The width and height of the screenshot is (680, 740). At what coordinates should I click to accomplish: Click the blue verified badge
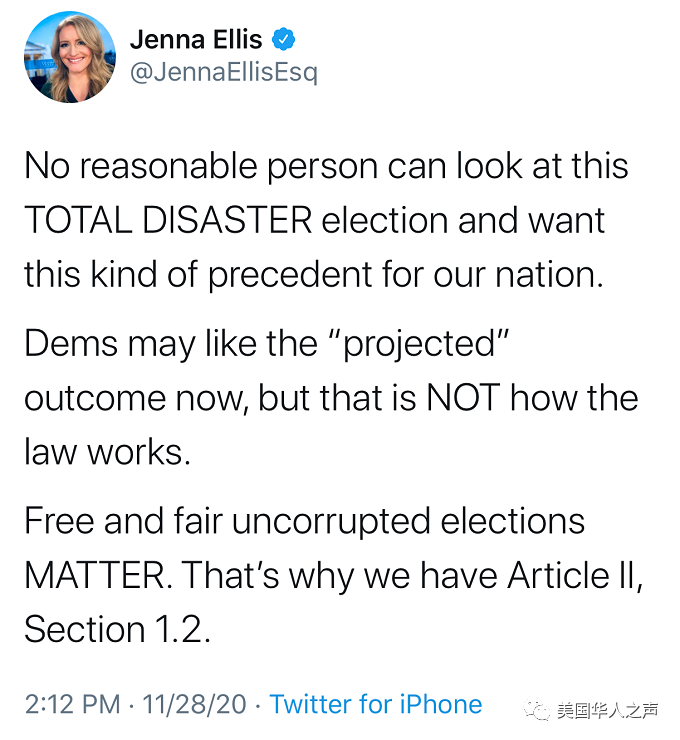(285, 40)
